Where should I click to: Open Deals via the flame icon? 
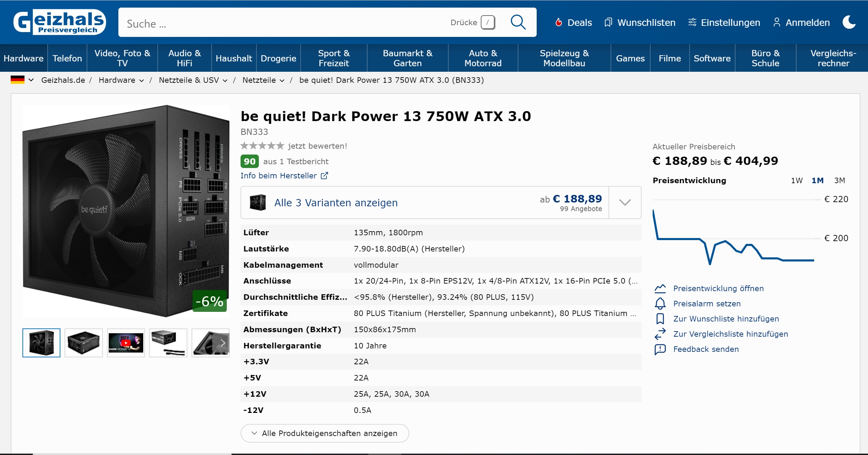(x=558, y=22)
